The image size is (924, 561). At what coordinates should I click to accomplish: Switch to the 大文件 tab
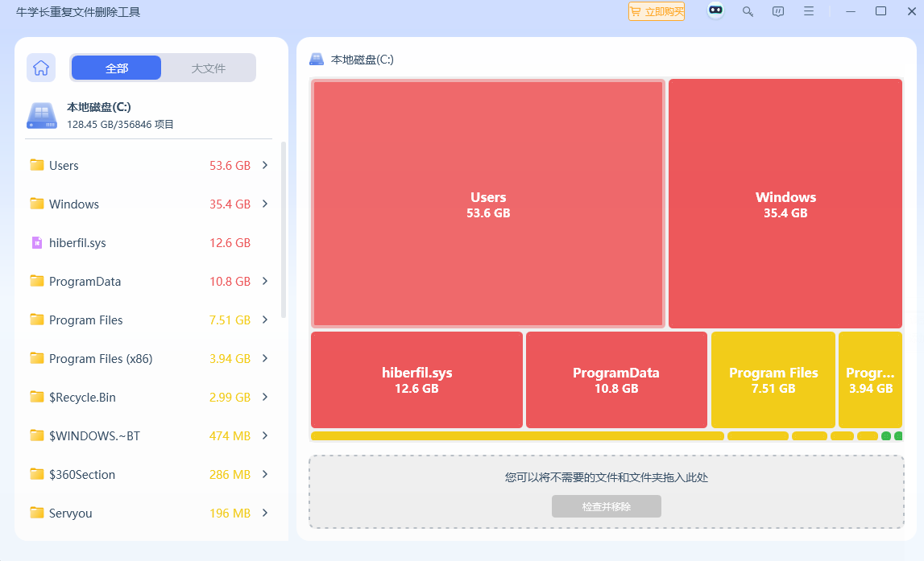[209, 68]
